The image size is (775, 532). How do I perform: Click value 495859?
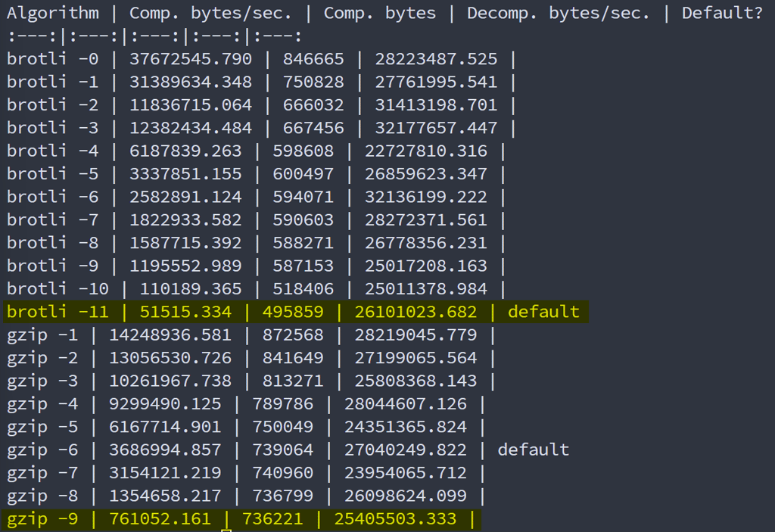293,312
